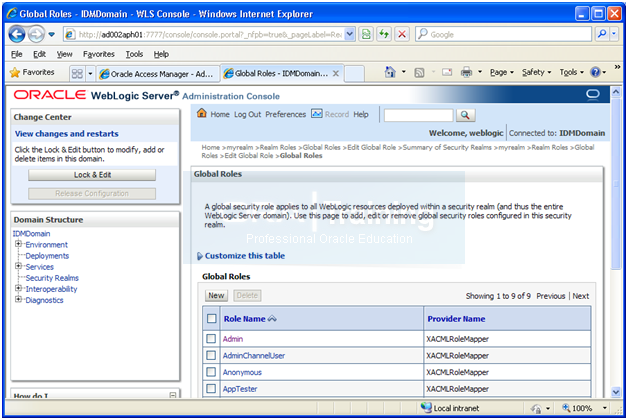Open the Help menu in menu bar

click(161, 54)
